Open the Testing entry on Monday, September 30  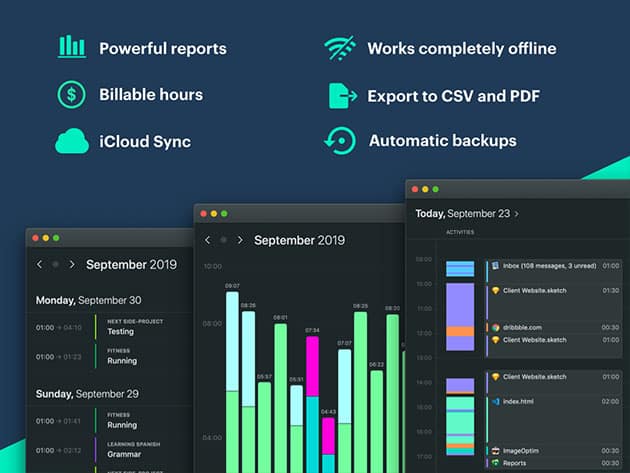(120, 327)
